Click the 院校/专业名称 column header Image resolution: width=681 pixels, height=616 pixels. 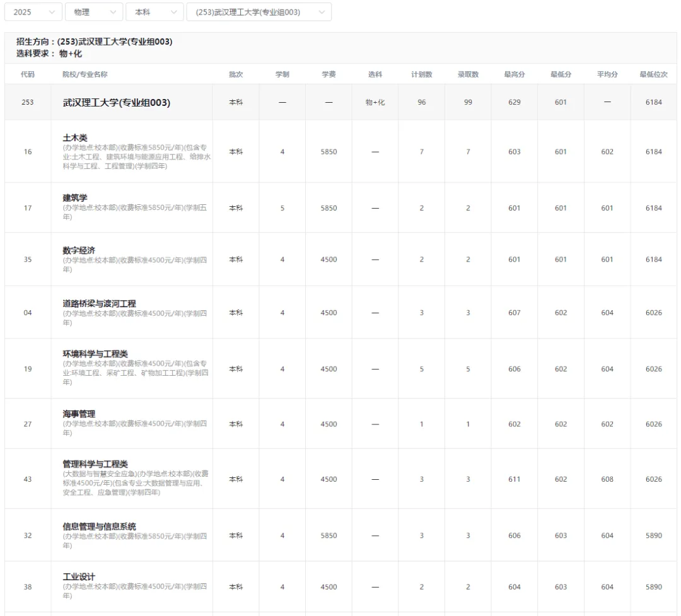pyautogui.click(x=85, y=74)
